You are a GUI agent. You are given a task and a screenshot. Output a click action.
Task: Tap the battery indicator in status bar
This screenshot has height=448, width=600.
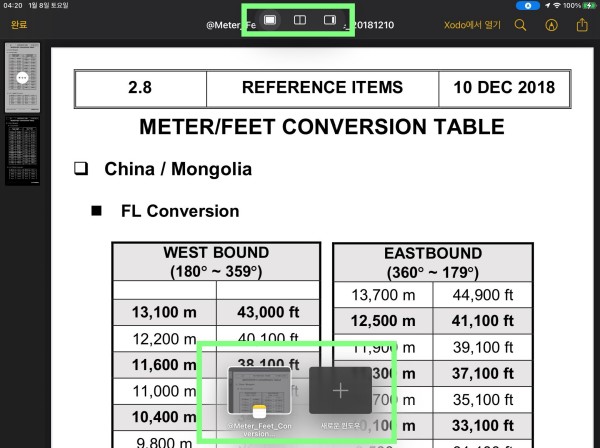coord(587,6)
